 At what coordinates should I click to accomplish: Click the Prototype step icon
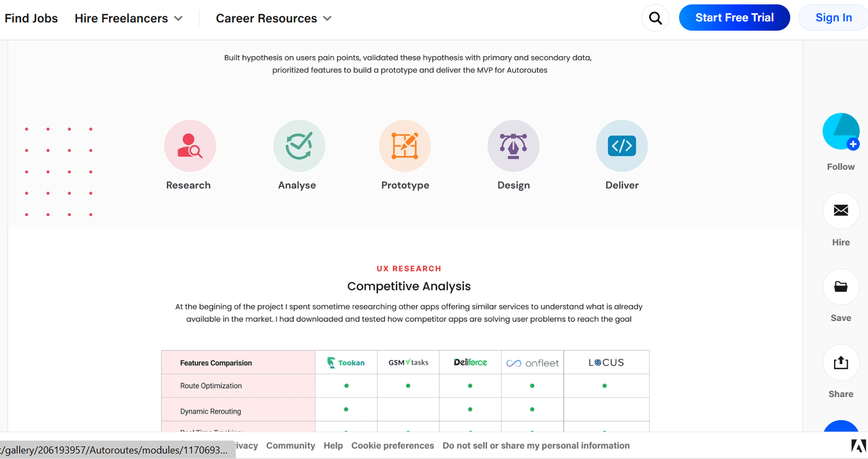click(405, 146)
